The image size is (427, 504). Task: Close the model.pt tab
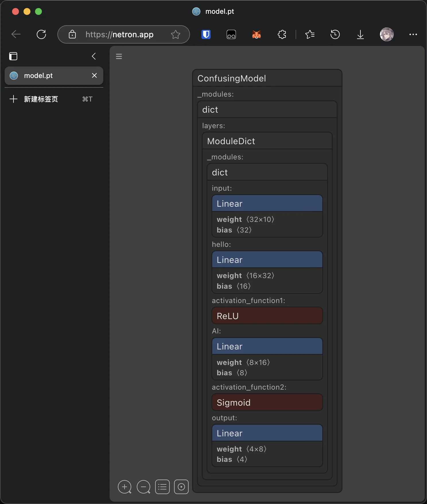coord(94,75)
